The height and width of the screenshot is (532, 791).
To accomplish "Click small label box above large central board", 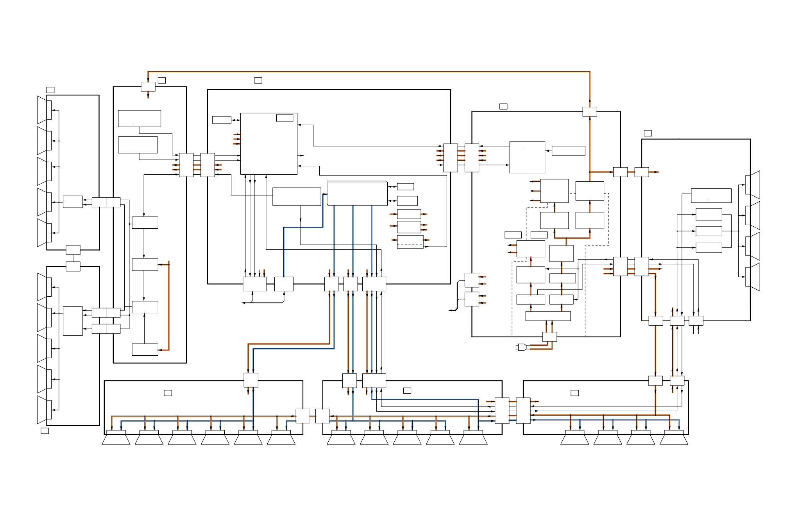I will [x=258, y=81].
